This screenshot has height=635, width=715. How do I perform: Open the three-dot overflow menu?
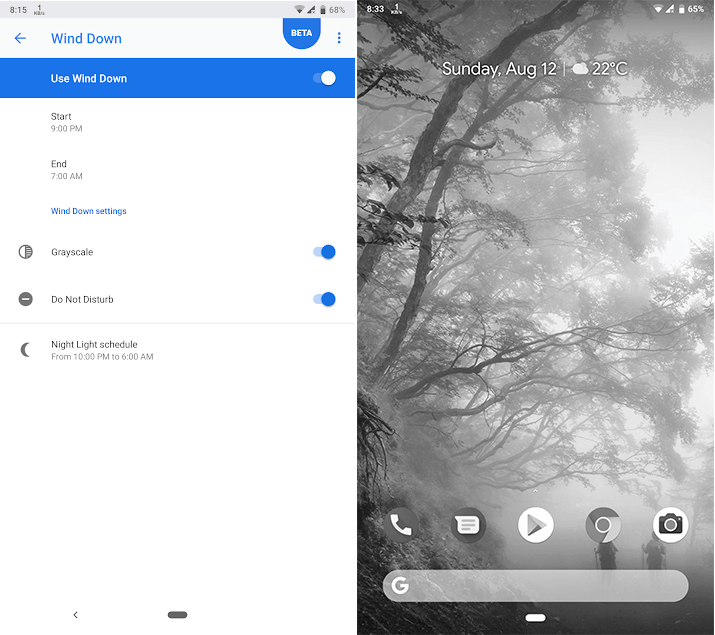339,38
